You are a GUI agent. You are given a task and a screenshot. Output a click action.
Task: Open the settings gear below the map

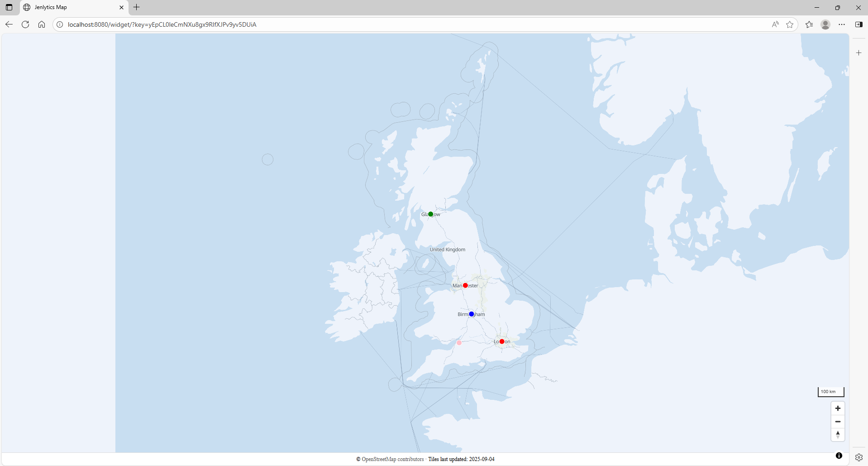pos(858,457)
